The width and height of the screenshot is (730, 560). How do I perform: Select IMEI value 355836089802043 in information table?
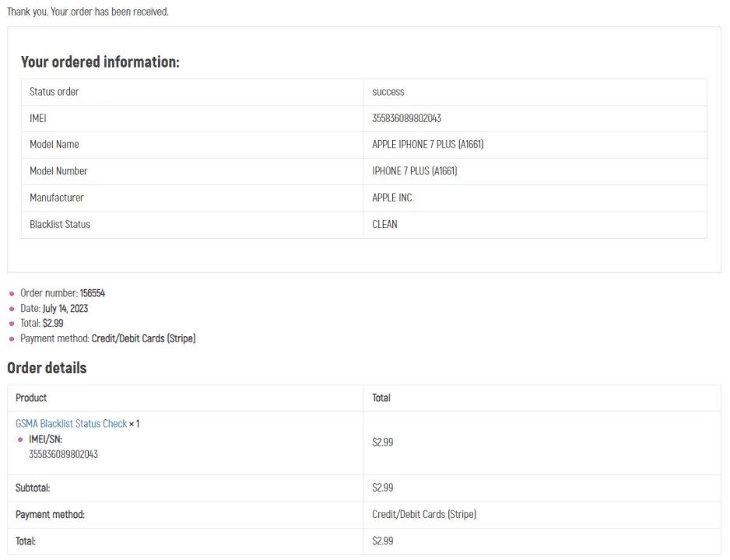click(x=406, y=118)
